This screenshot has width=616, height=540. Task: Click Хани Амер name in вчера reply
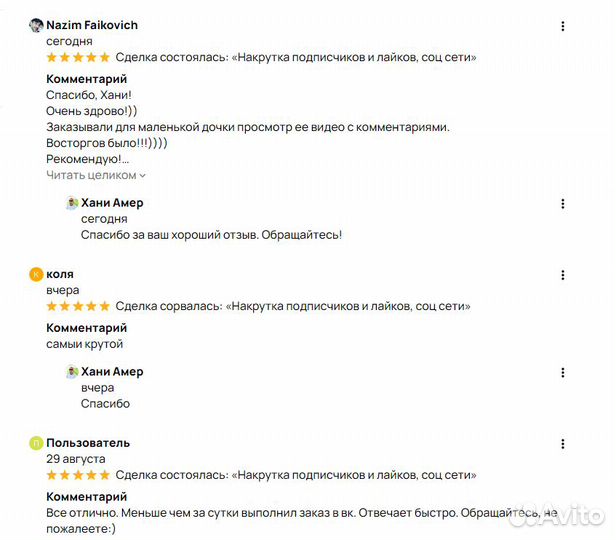[x=112, y=372]
